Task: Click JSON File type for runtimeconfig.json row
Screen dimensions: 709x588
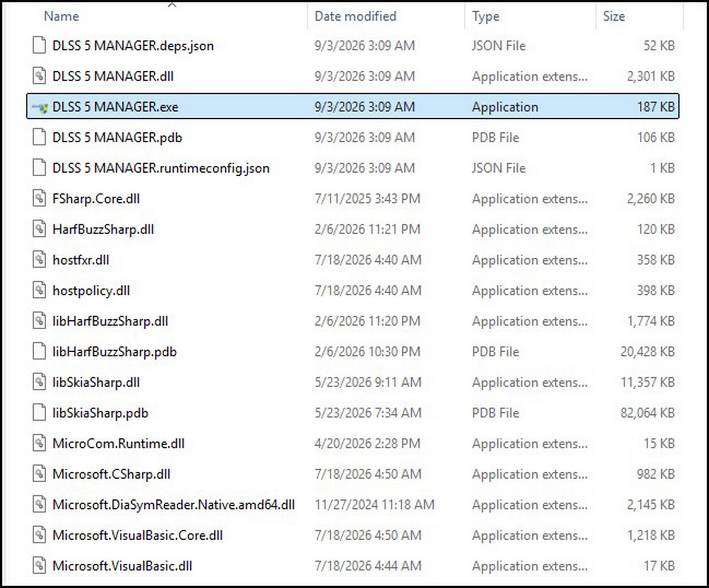Action: (499, 168)
